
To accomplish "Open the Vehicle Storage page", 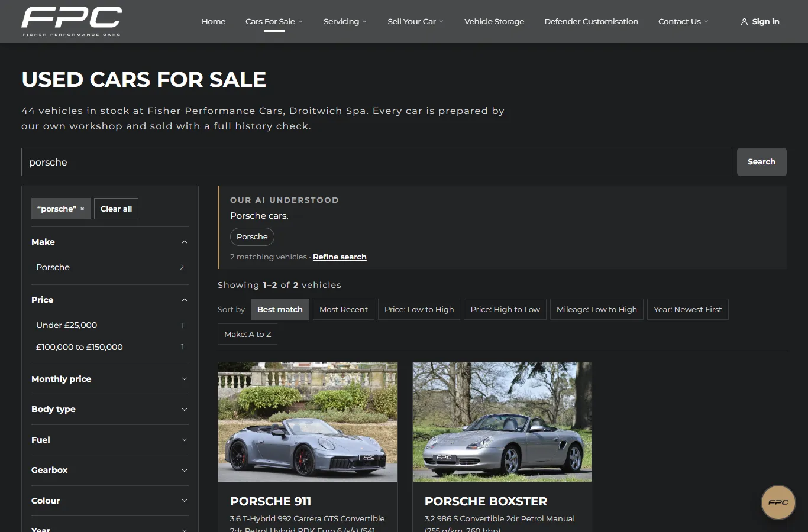I will [x=494, y=22].
